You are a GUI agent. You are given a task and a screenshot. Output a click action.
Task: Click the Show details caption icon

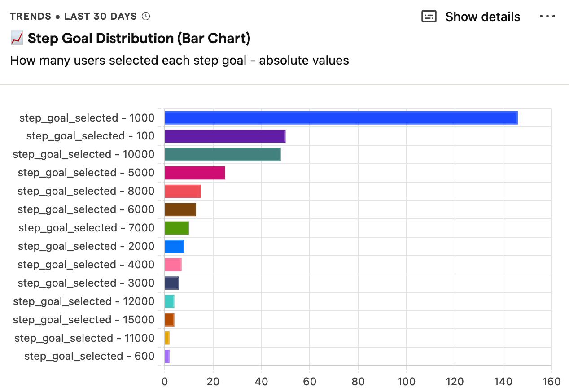tap(429, 17)
